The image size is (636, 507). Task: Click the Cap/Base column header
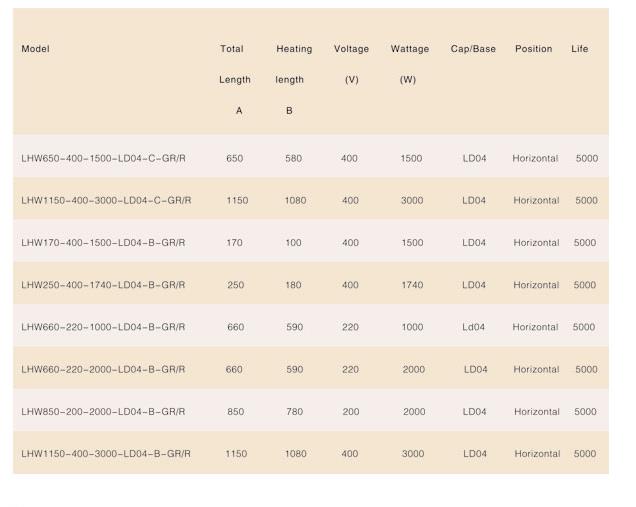click(473, 49)
